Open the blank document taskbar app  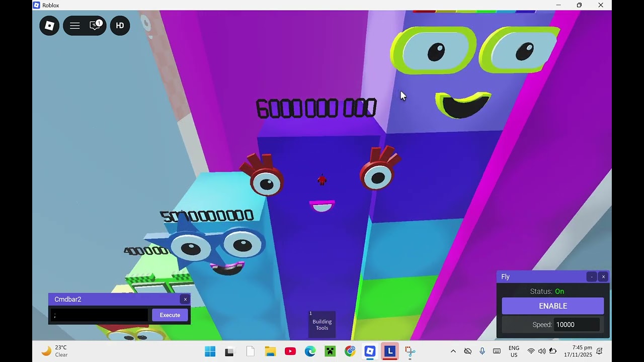[250, 351]
